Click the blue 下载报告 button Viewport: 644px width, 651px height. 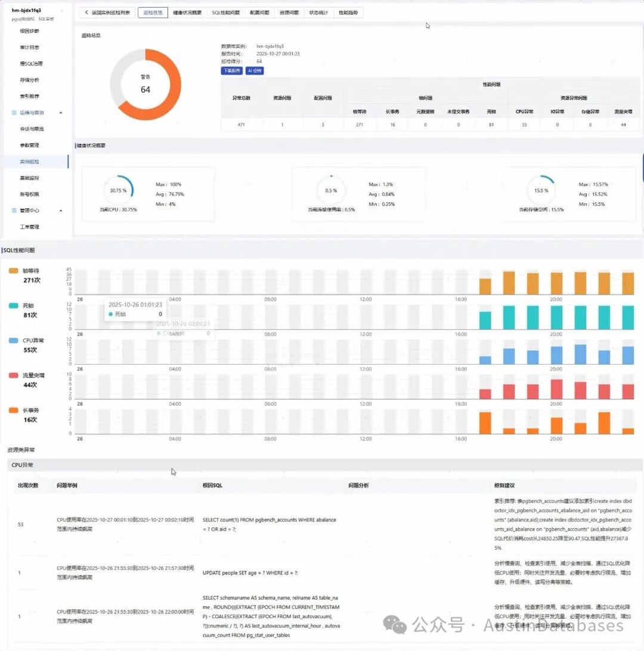point(231,70)
